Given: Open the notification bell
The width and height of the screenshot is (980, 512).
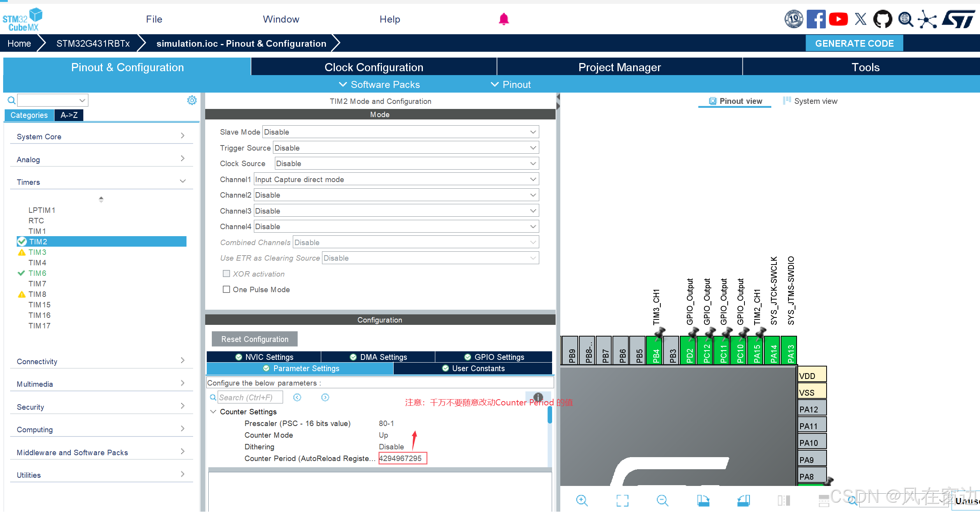Looking at the screenshot, I should coord(504,19).
